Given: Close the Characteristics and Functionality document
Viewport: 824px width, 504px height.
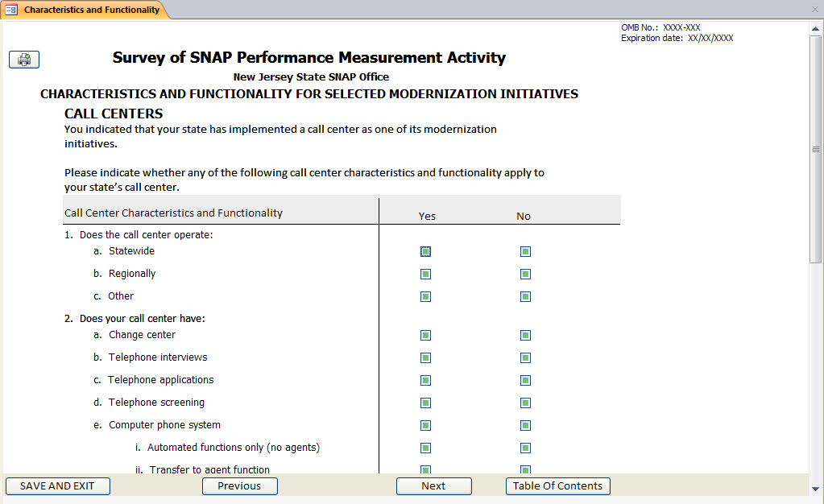Looking at the screenshot, I should click(x=814, y=10).
